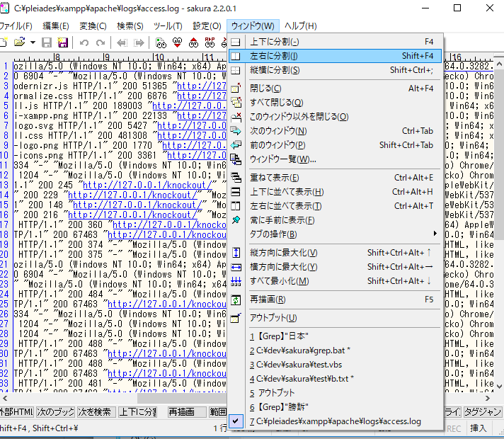Open the 変換(C) menu
The width and height of the screenshot is (504, 439).
93,26
